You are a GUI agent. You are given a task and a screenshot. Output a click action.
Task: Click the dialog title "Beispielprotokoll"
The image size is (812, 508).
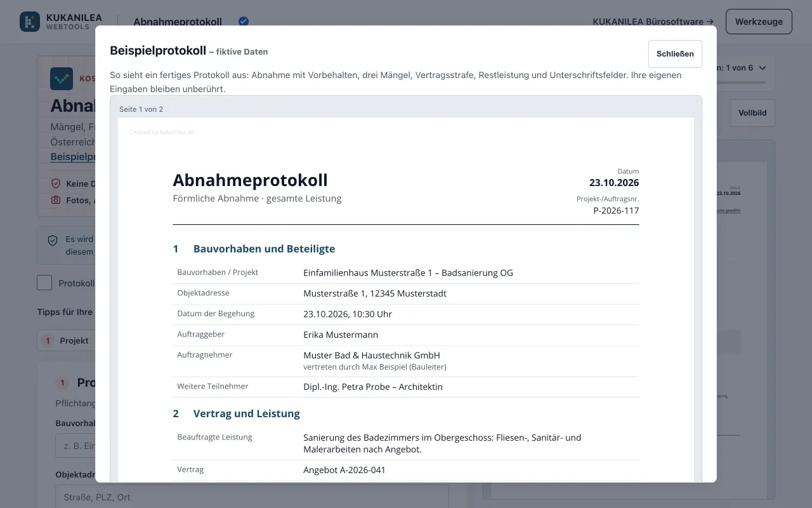[158, 51]
